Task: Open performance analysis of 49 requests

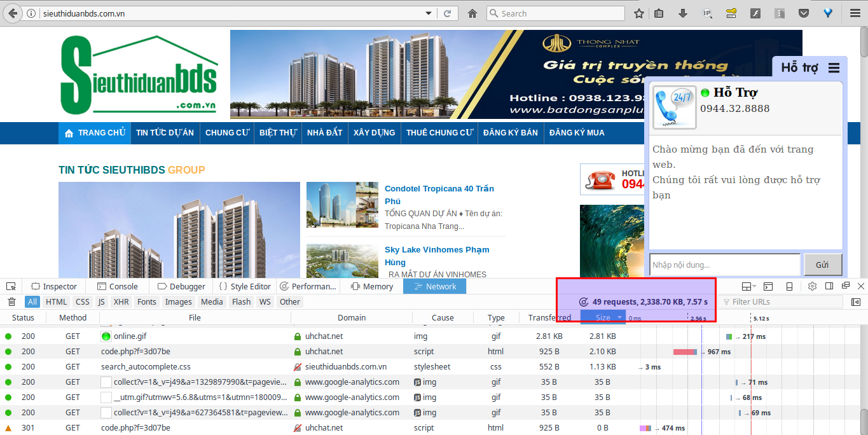Action: pos(644,302)
